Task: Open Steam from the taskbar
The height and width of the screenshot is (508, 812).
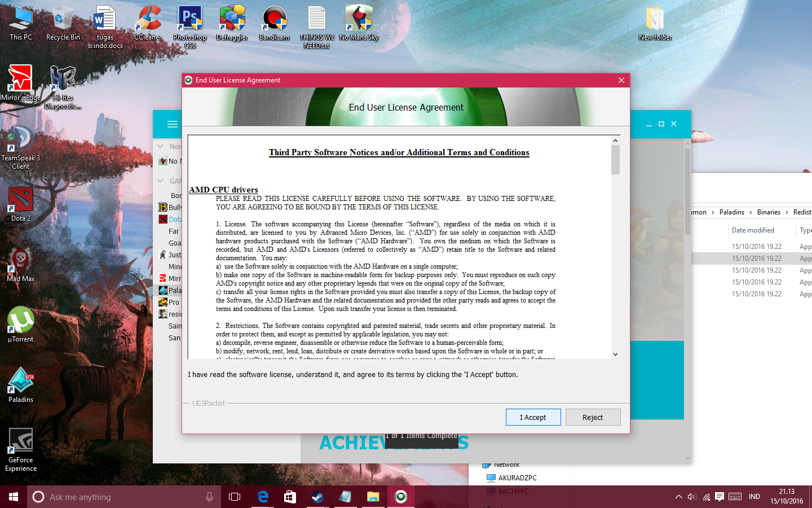Action: (x=317, y=497)
